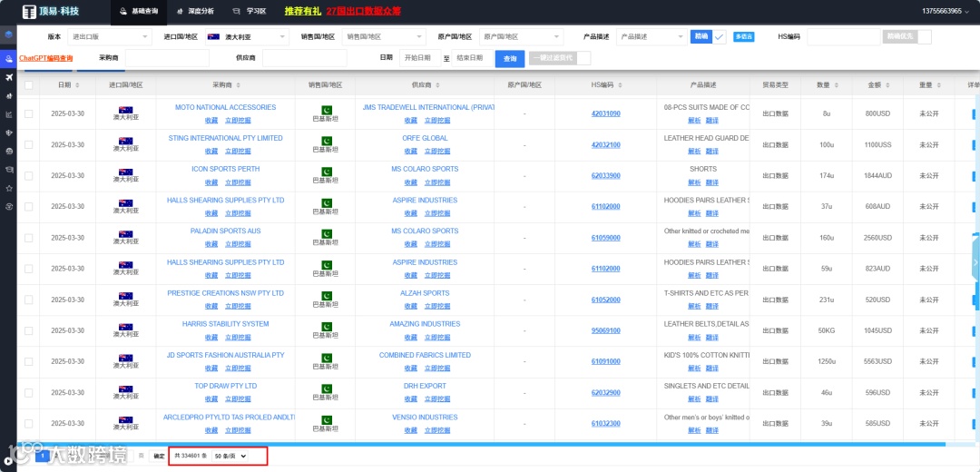Click 翻译 under SHORTS description
The width and height of the screenshot is (980, 472).
coord(712,182)
